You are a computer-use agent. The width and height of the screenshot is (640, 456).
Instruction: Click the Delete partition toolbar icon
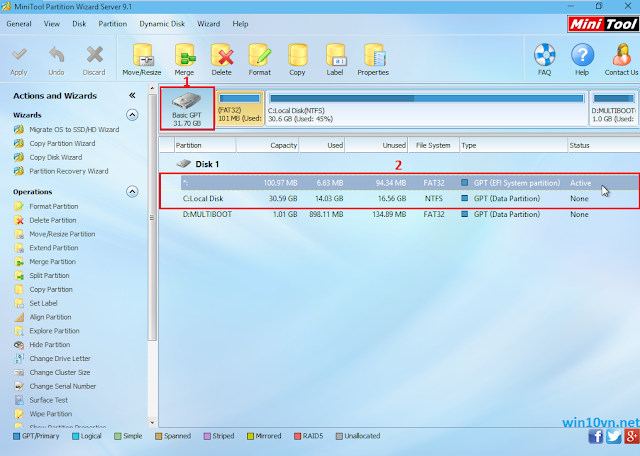coord(222,55)
